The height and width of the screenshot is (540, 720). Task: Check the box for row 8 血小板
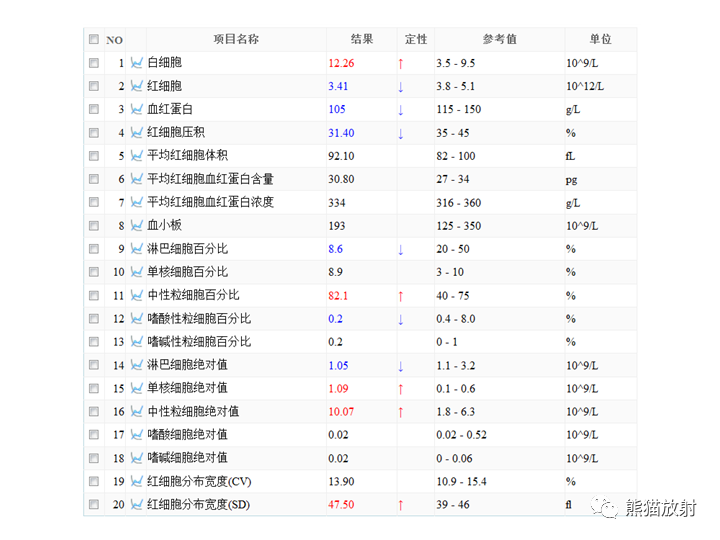coord(94,225)
